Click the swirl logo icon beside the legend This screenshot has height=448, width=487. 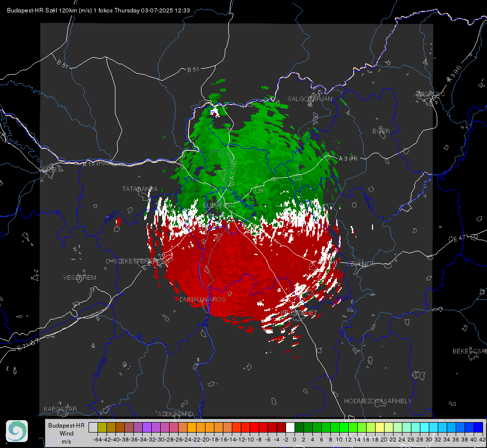pyautogui.click(x=17, y=431)
